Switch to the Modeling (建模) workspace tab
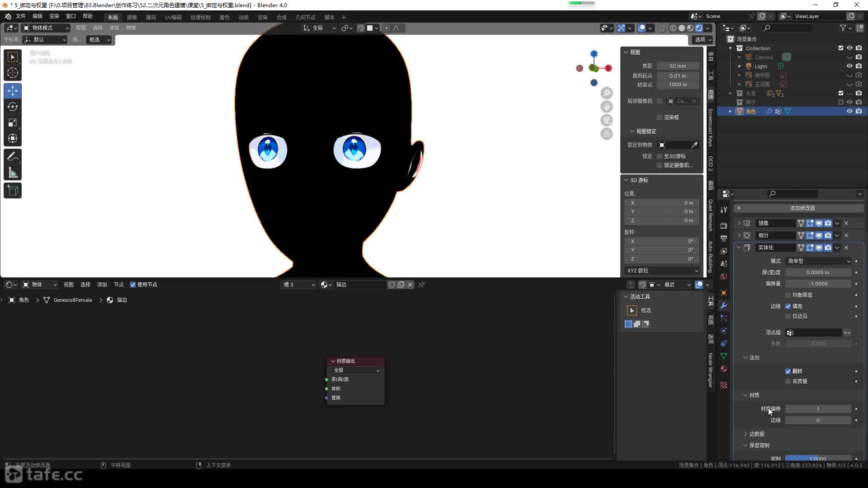The image size is (868, 488). (x=132, y=17)
